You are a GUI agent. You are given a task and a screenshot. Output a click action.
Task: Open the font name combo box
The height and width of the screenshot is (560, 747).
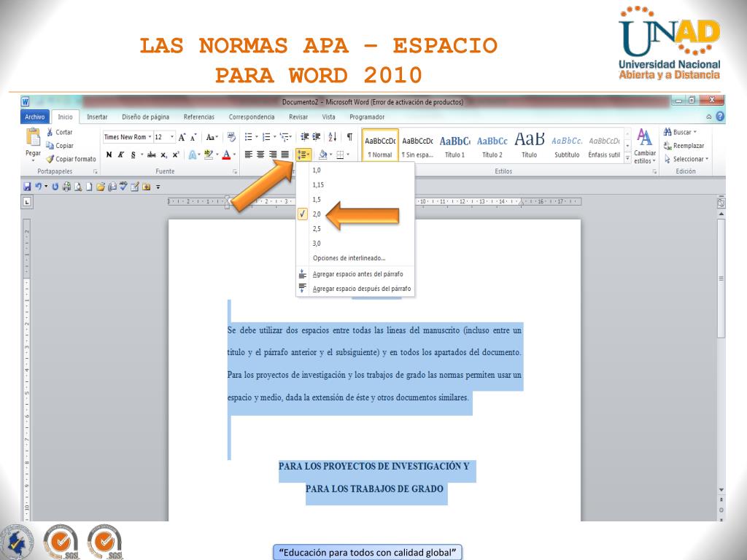[128, 137]
